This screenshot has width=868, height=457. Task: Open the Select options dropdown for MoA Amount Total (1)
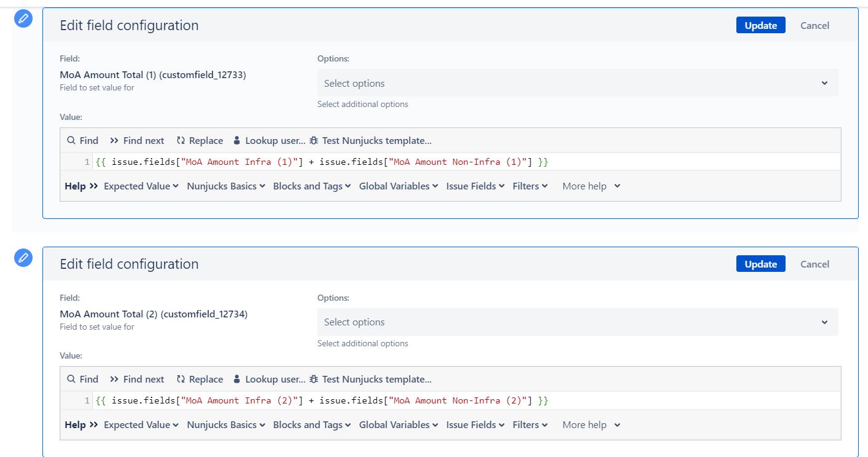click(578, 83)
